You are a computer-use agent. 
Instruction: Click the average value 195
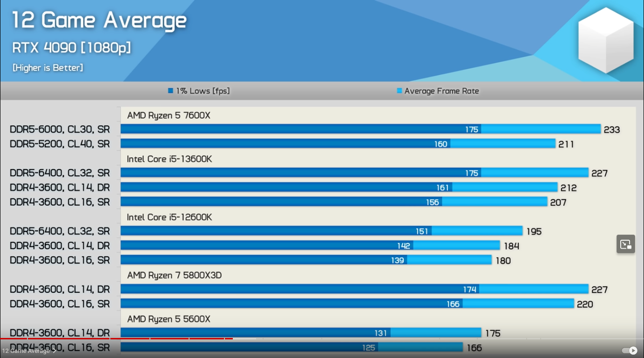click(x=534, y=231)
